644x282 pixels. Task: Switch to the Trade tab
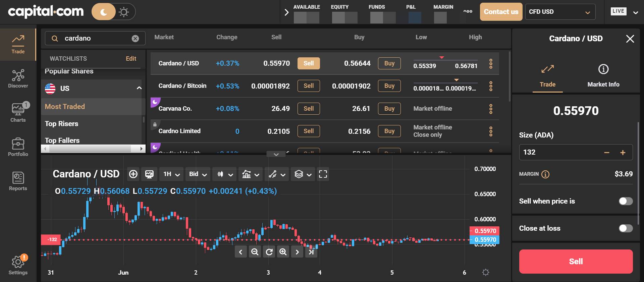[547, 76]
